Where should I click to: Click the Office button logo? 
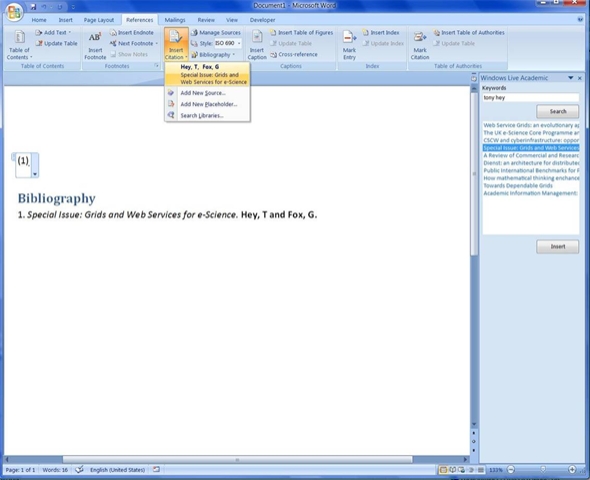point(14,12)
